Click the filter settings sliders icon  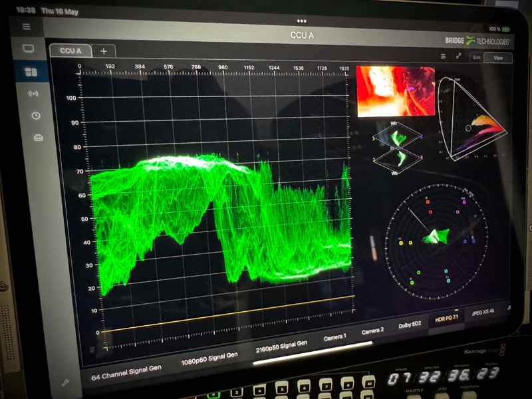443,56
